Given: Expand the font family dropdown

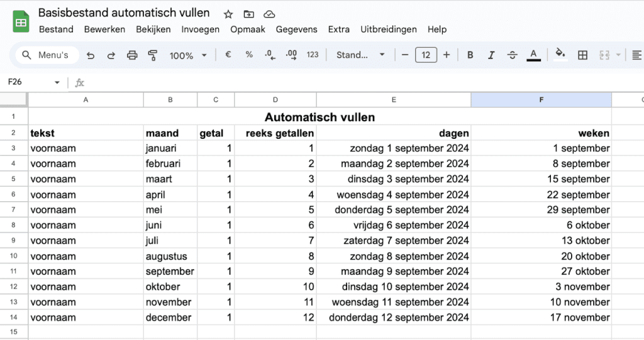Looking at the screenshot, I should tap(360, 55).
